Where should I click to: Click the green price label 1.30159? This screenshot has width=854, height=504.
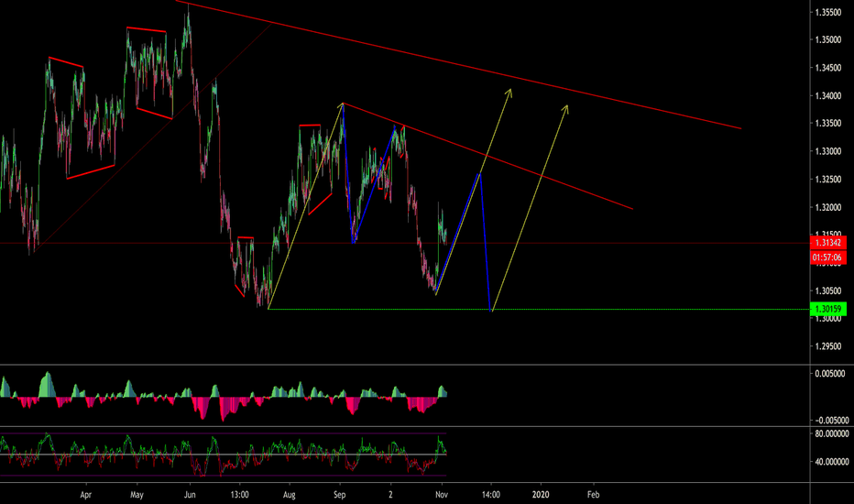(x=827, y=309)
